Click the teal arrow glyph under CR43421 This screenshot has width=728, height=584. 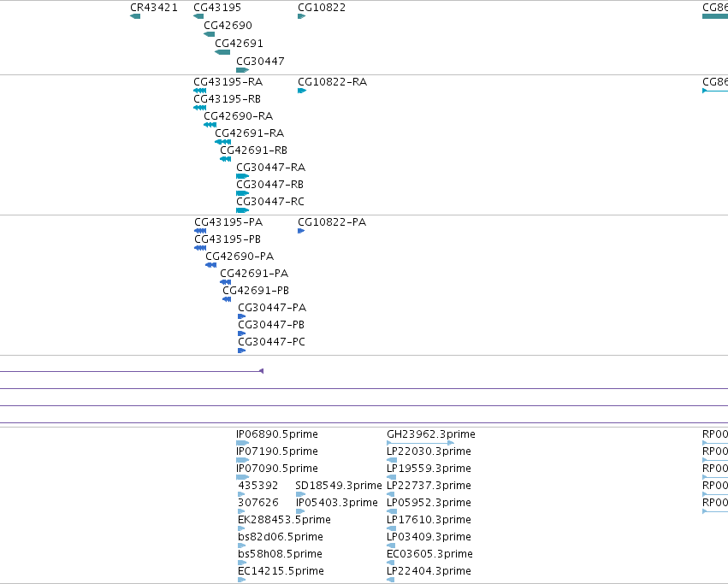[135, 16]
